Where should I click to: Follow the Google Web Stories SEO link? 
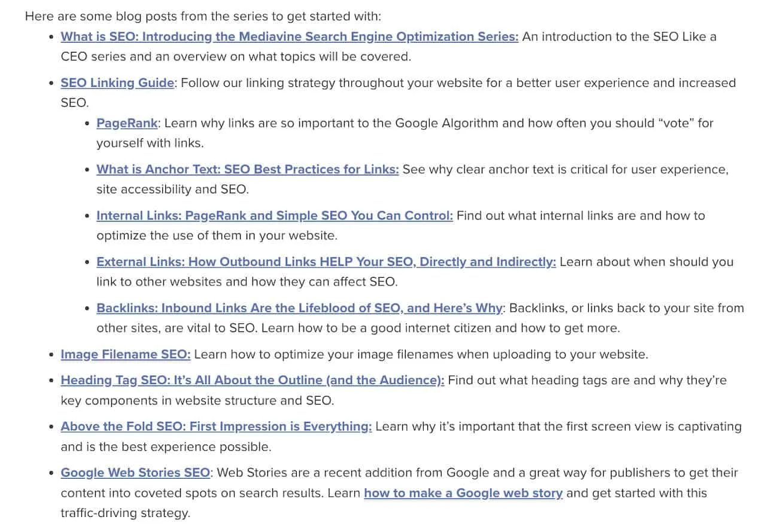coord(135,473)
